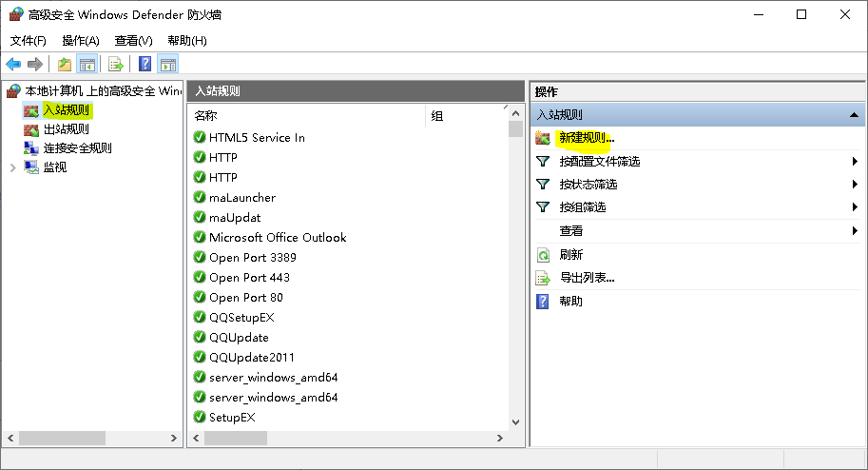The image size is (868, 470).
Task: Select 连接安全规则 in the left tree
Action: point(77,148)
